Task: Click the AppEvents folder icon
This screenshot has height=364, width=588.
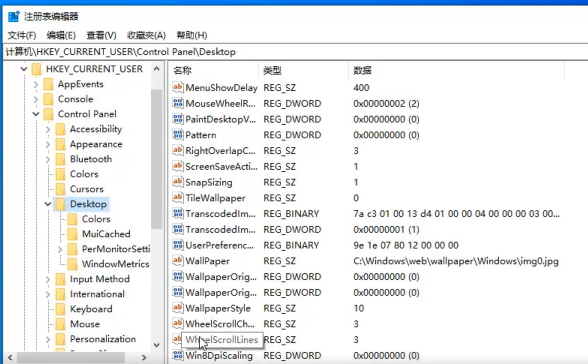Action: coord(48,84)
